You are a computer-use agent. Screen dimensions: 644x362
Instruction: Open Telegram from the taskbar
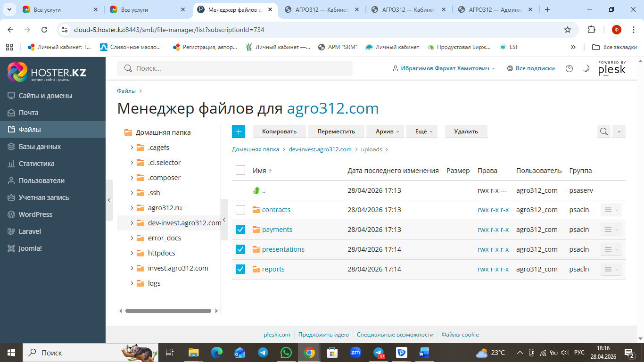click(x=263, y=353)
